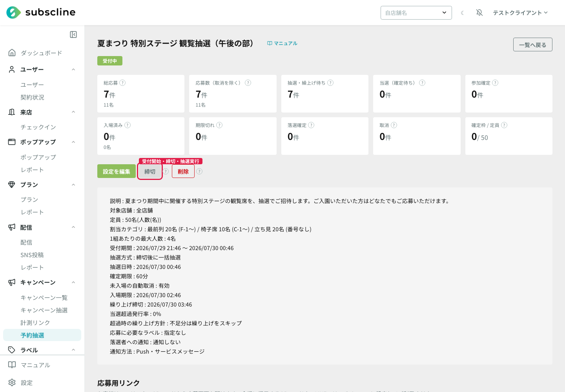Open the テストクライアント account menu
The height and width of the screenshot is (392, 565).
pos(520,13)
